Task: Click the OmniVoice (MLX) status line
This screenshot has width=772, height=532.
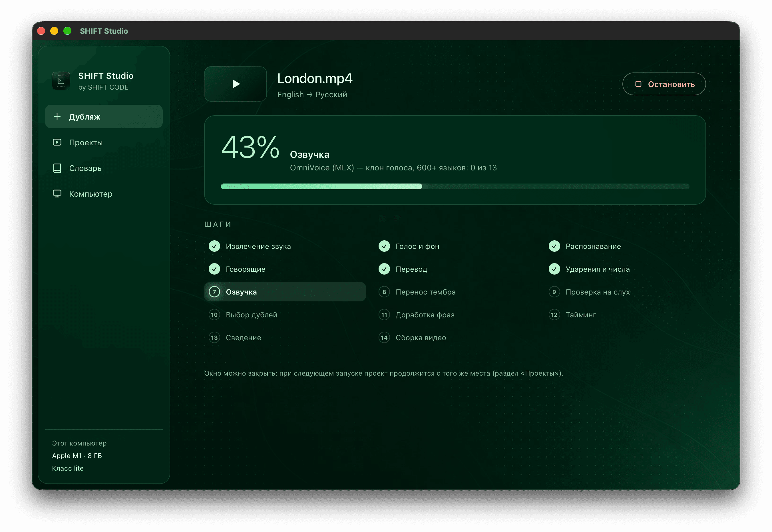Action: click(x=393, y=168)
